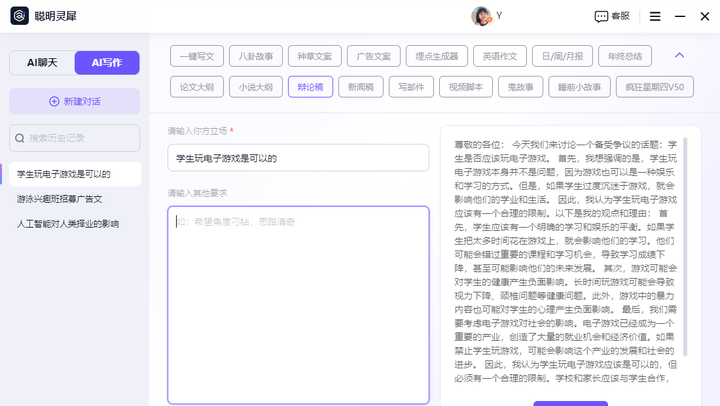Click the 你方立场 input field
Image resolution: width=720 pixels, height=406 pixels.
298,158
